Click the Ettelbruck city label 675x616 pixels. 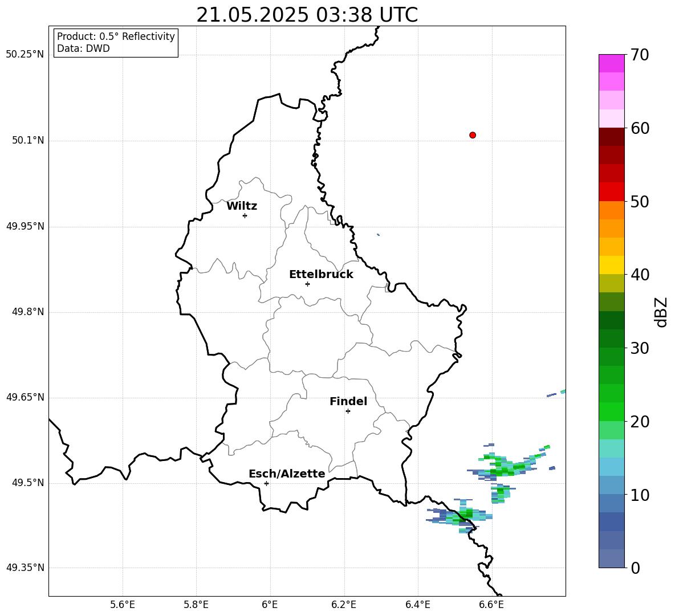coord(321,275)
